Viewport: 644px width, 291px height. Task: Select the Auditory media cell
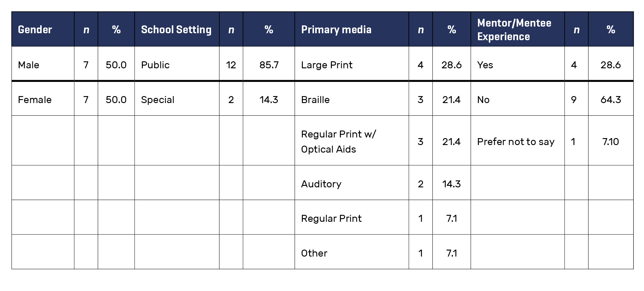tap(321, 184)
